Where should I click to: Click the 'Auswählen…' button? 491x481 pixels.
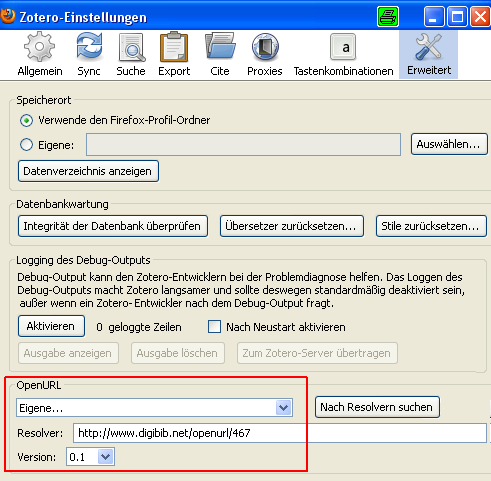449,144
